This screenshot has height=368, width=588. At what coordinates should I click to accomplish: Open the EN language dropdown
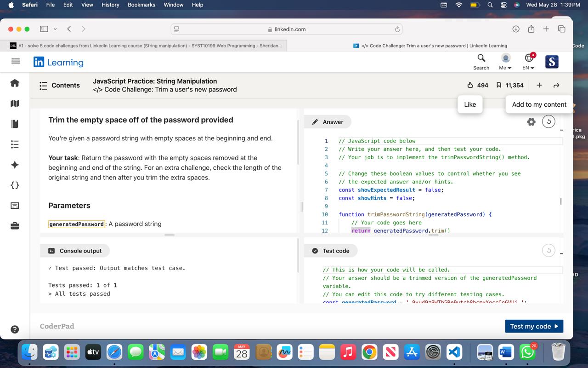[x=529, y=62]
